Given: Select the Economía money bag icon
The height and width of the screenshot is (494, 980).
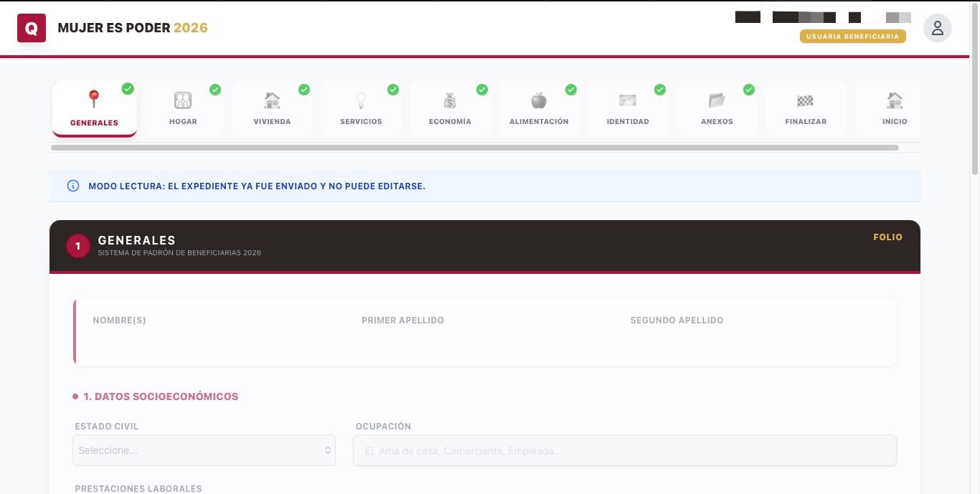Looking at the screenshot, I should point(450,100).
